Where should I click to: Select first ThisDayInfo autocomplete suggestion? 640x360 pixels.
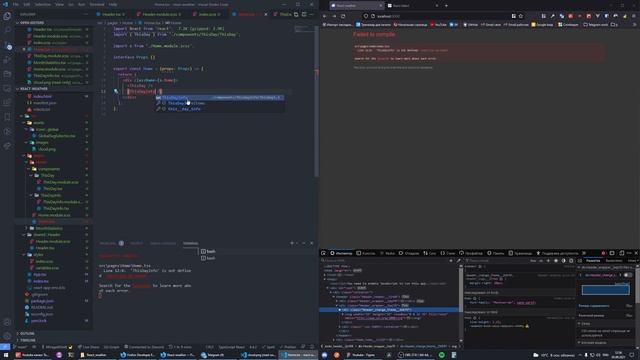(x=220, y=98)
